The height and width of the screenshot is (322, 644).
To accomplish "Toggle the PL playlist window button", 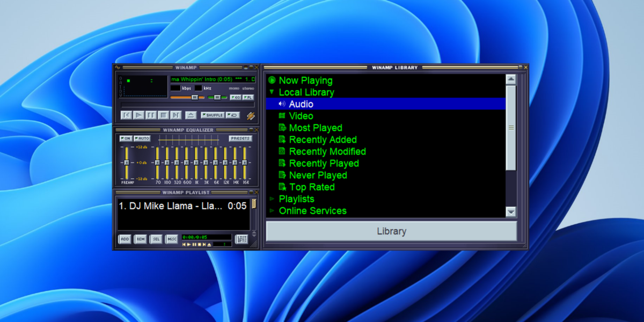I will [x=248, y=97].
